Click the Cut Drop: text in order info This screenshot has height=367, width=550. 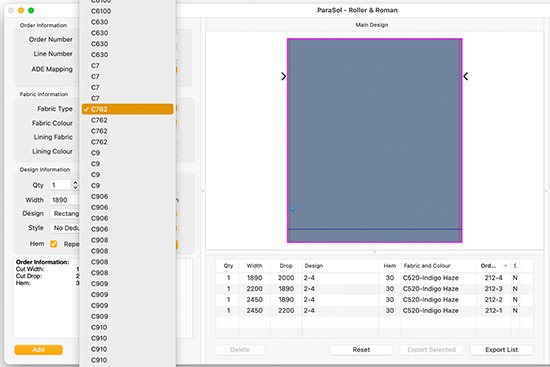(29, 276)
